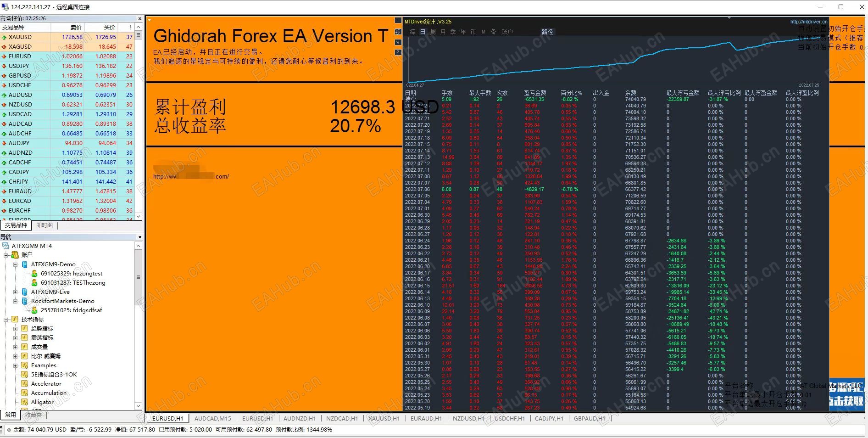Image resolution: width=868 pixels, height=438 pixels.
Task: Click the Alligator indicator icon
Action: [25, 402]
